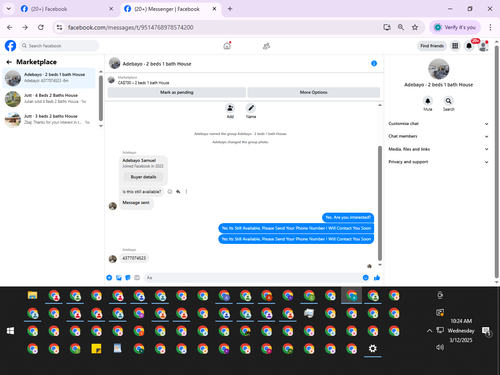The image size is (500, 375).
Task: Click Find friends button
Action: pyautogui.click(x=432, y=46)
